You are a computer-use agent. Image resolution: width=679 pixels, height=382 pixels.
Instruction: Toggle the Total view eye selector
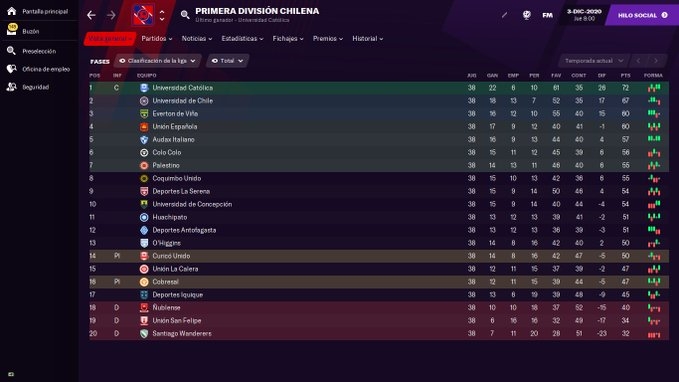[227, 61]
